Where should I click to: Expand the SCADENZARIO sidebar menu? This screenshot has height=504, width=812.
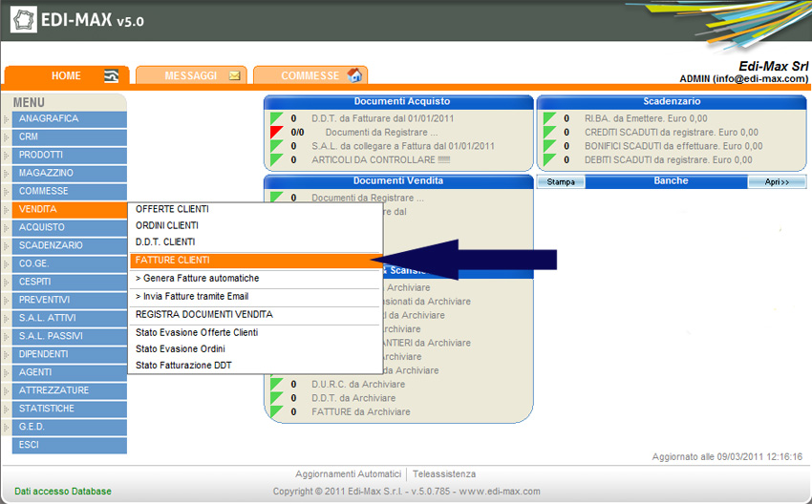click(7, 246)
